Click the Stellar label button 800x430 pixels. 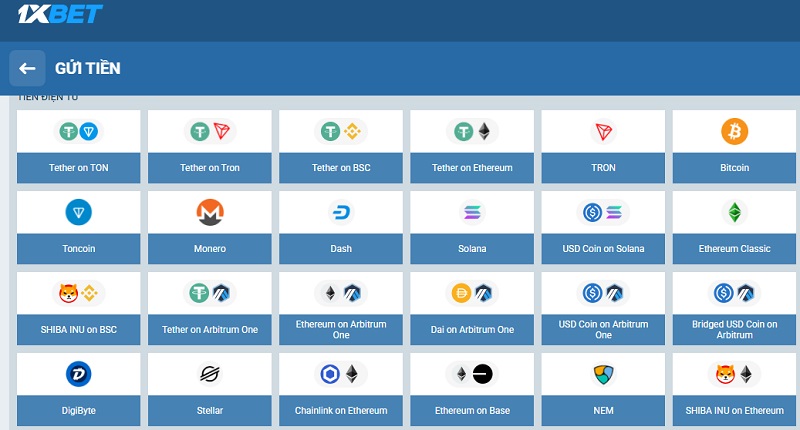pos(210,411)
